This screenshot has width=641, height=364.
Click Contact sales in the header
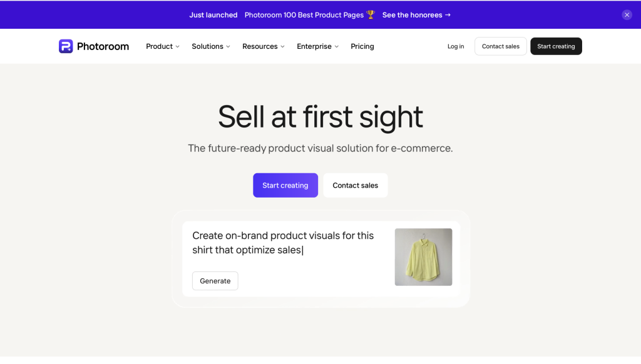[x=500, y=46]
